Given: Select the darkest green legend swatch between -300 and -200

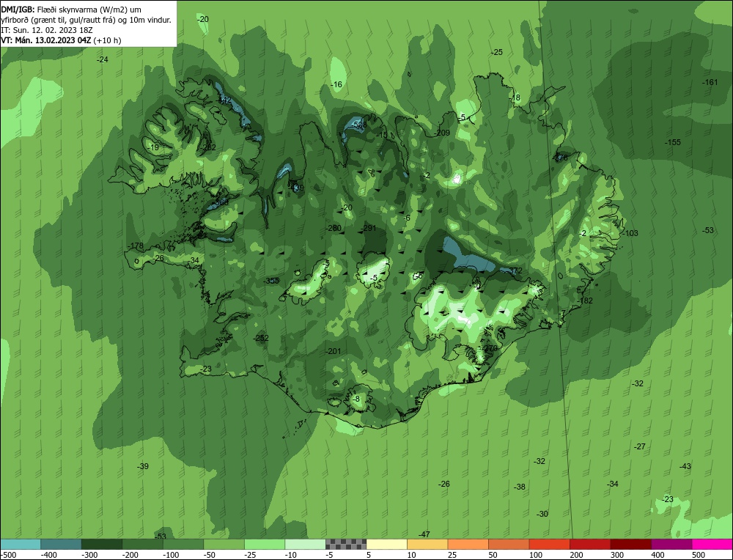Looking at the screenshot, I should click(x=101, y=544).
